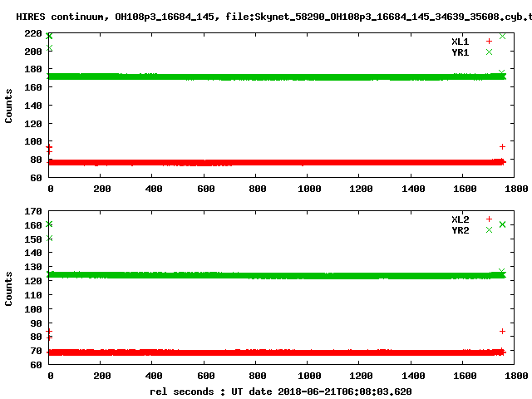Click the 130 y-axis tick label

coord(33,267)
